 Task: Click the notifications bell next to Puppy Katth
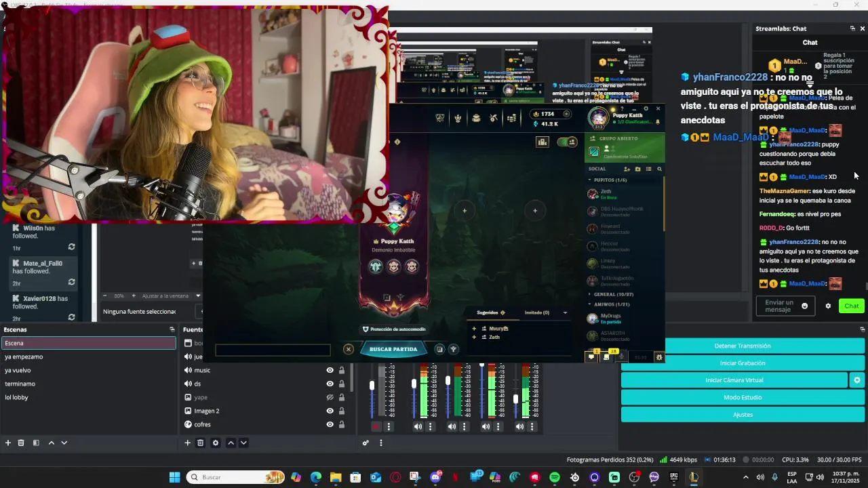tap(657, 122)
